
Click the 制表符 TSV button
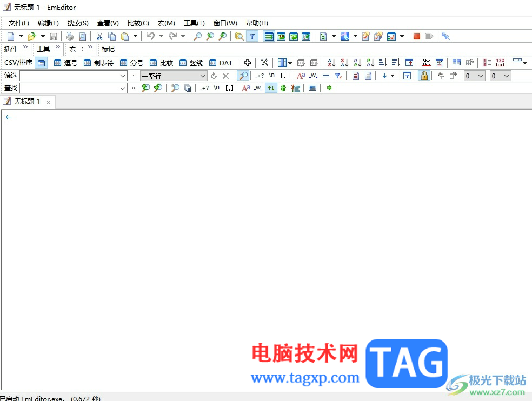click(99, 63)
